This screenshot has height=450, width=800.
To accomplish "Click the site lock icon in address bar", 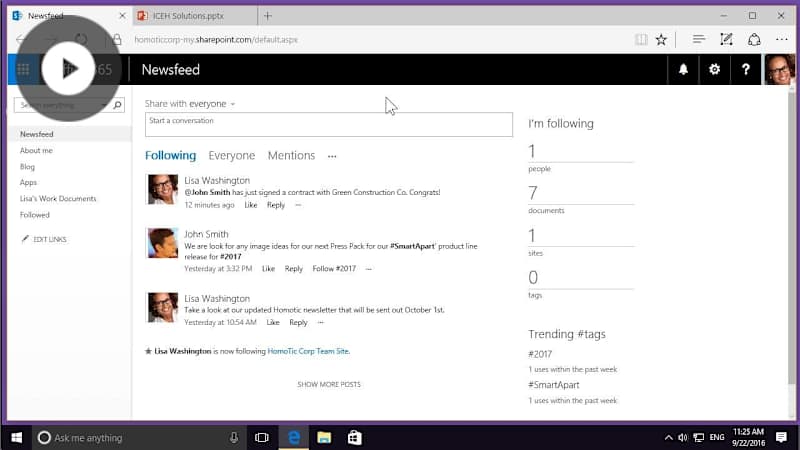I will pos(117,39).
